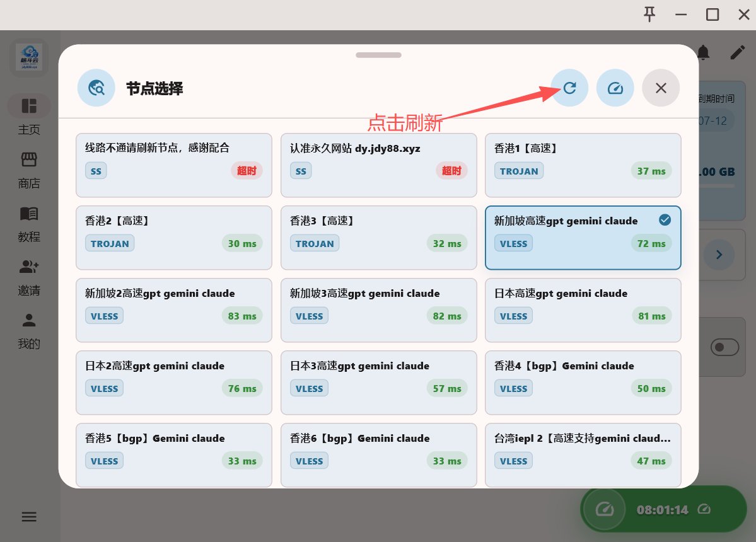Image resolution: width=756 pixels, height=542 pixels.
Task: Click the checkmark on selected Singapore node
Action: (665, 220)
